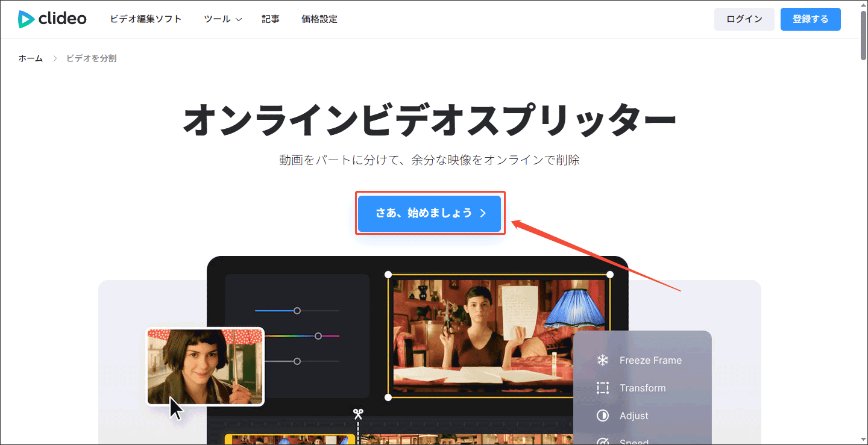Screen dimensions: 868x445
Task: Start with さあ、始めましょう button
Action: click(x=430, y=213)
